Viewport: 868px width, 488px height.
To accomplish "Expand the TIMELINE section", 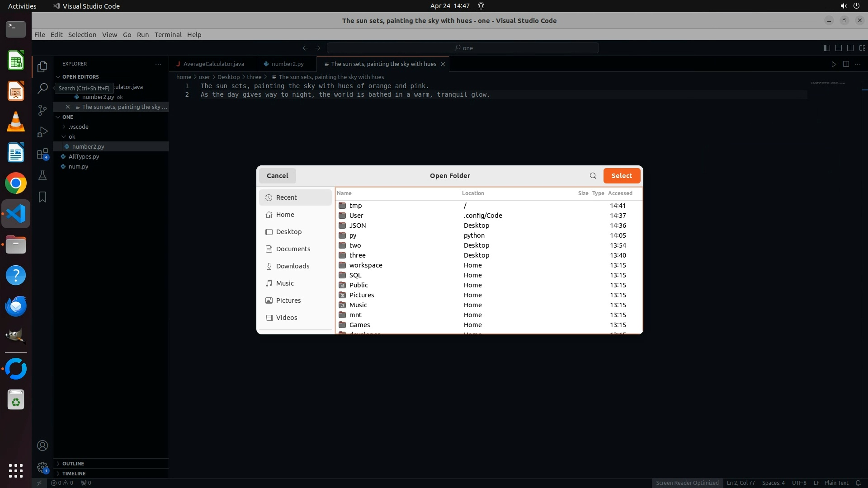I will (x=74, y=474).
